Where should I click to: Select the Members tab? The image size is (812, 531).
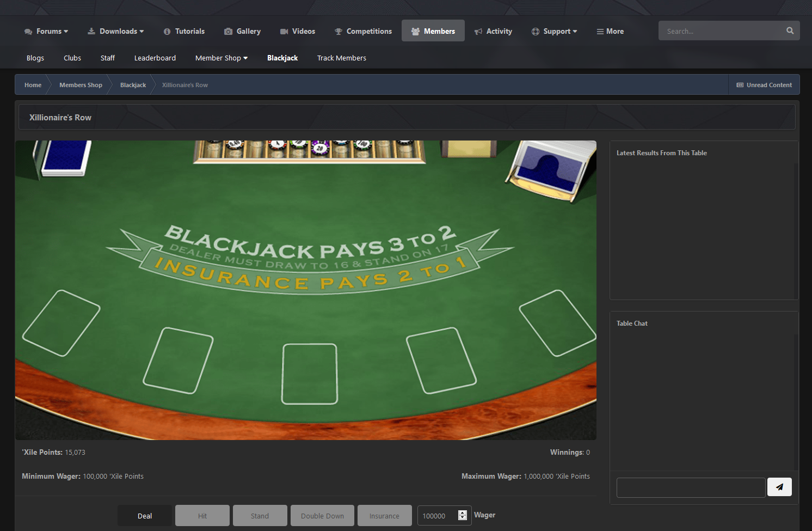[x=433, y=31]
